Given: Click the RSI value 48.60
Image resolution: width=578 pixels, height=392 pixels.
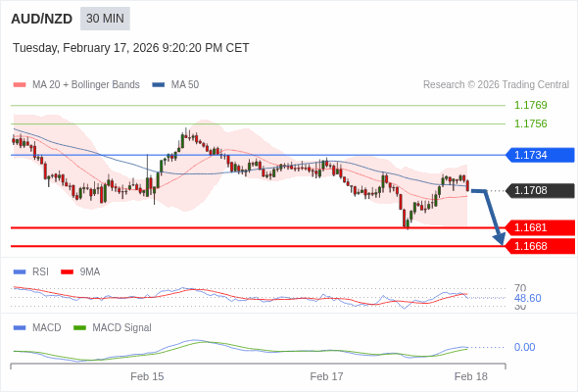Looking at the screenshot, I should tap(527, 298).
